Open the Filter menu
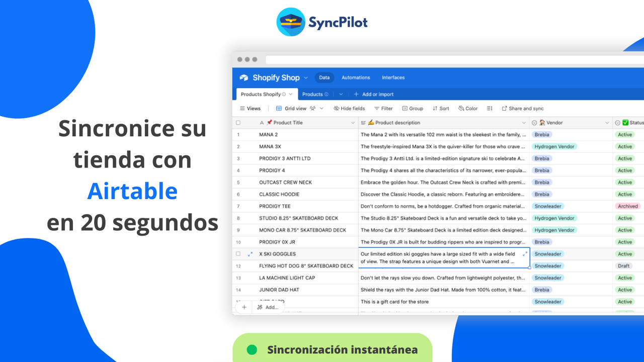 click(x=383, y=109)
